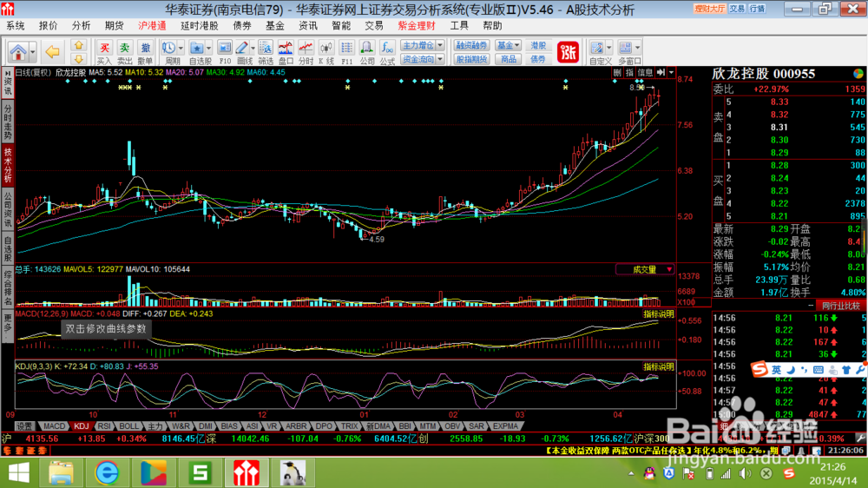
Task: Open Internet Explorer from the taskbar
Action: click(x=106, y=473)
